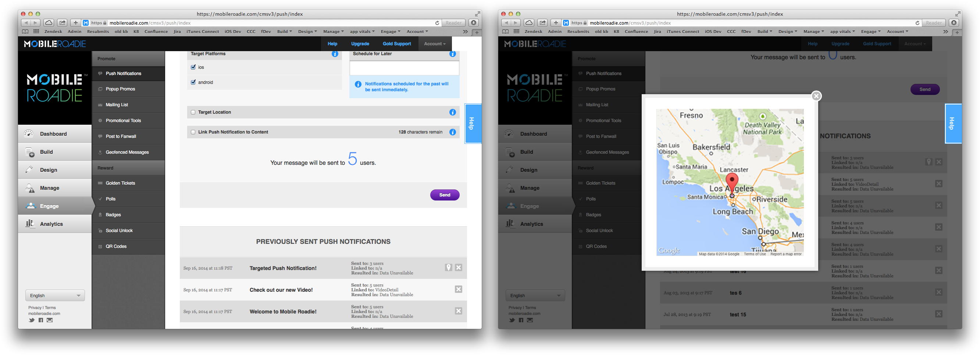980x355 pixels.
Task: Click Target Location info icon in left window
Action: [x=452, y=112]
